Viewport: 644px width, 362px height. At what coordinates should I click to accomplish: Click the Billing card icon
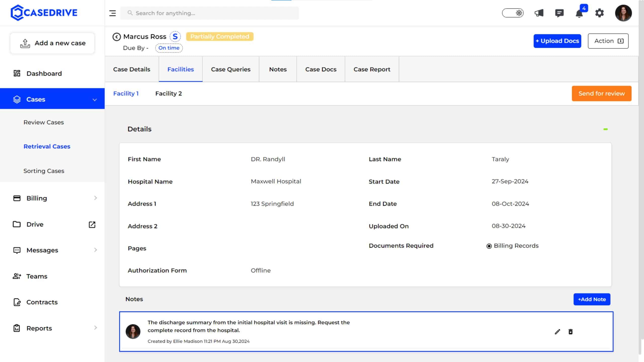[x=17, y=198]
